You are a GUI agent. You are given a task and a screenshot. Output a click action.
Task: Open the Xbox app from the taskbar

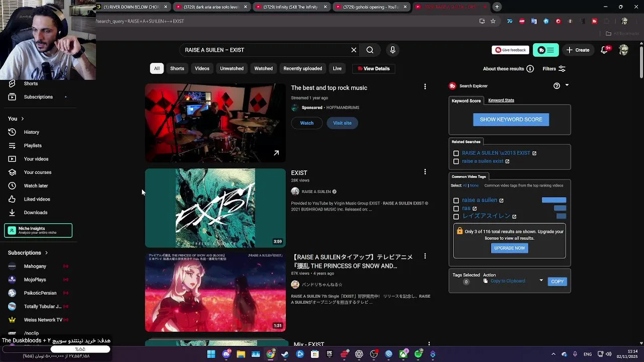(404, 354)
